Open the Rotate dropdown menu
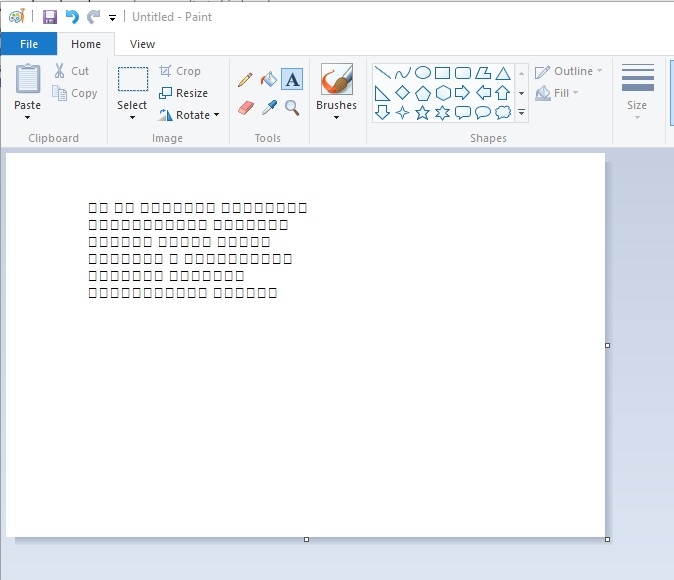 [x=189, y=115]
